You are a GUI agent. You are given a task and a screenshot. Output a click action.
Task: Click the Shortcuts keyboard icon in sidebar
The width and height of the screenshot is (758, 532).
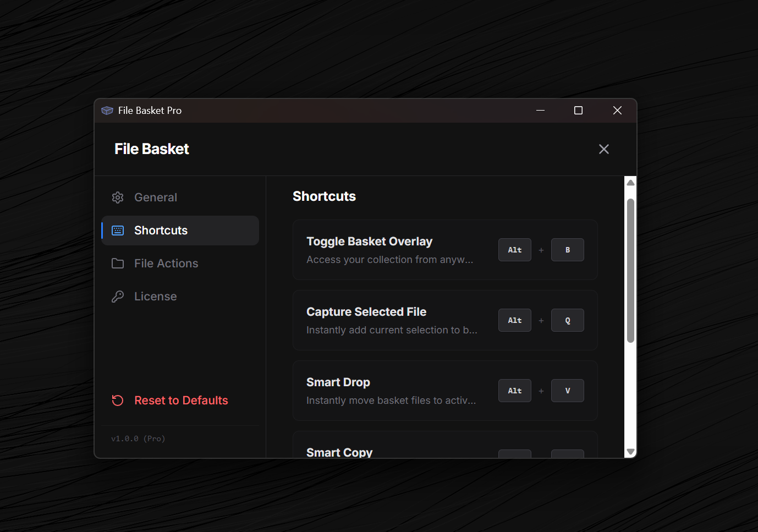pyautogui.click(x=118, y=231)
